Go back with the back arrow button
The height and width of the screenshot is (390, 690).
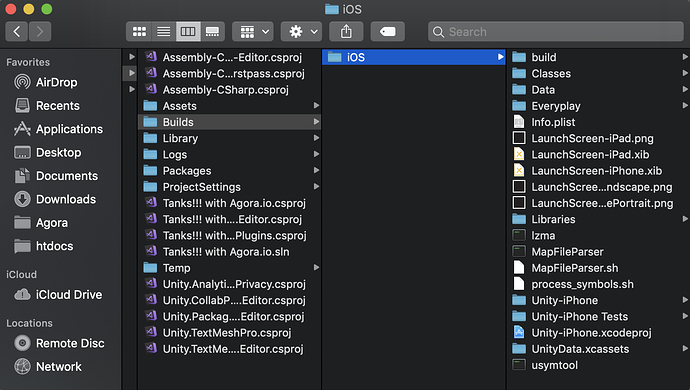click(17, 32)
